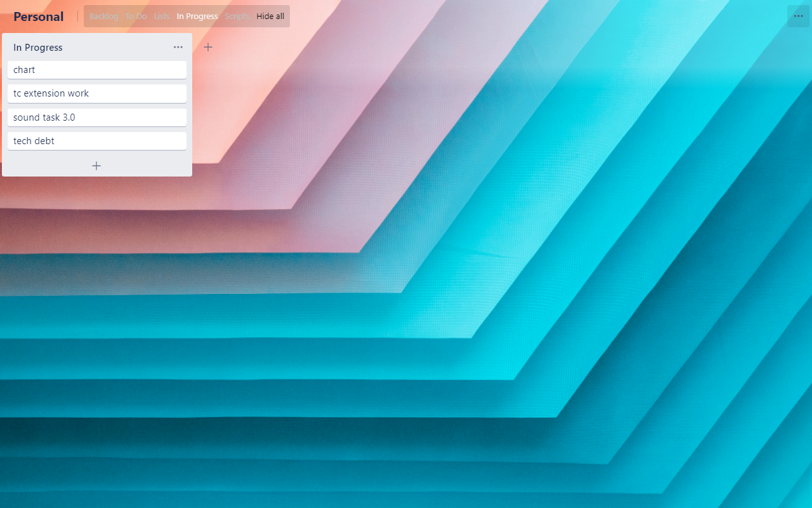Open the Personal board title
The image size is (812, 508).
click(x=39, y=17)
